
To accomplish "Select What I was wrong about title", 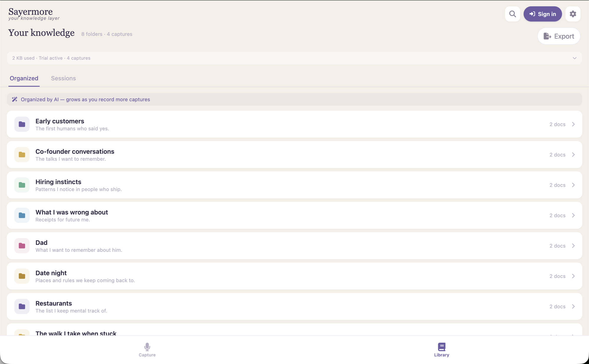I will [x=72, y=212].
